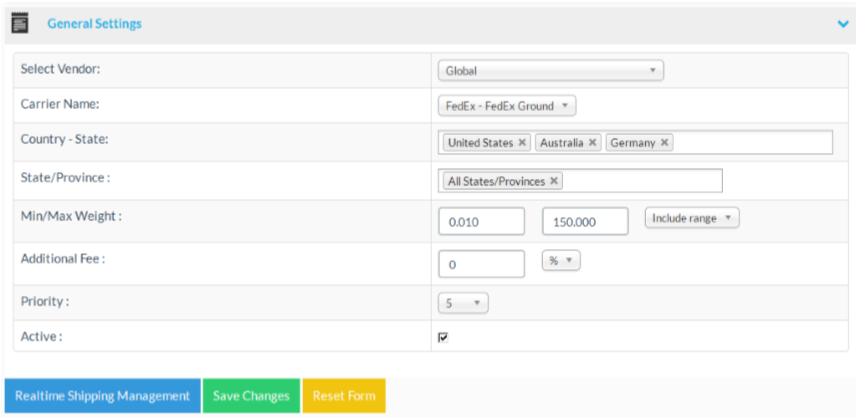
Task: Click the minimum weight input field
Action: tap(481, 222)
